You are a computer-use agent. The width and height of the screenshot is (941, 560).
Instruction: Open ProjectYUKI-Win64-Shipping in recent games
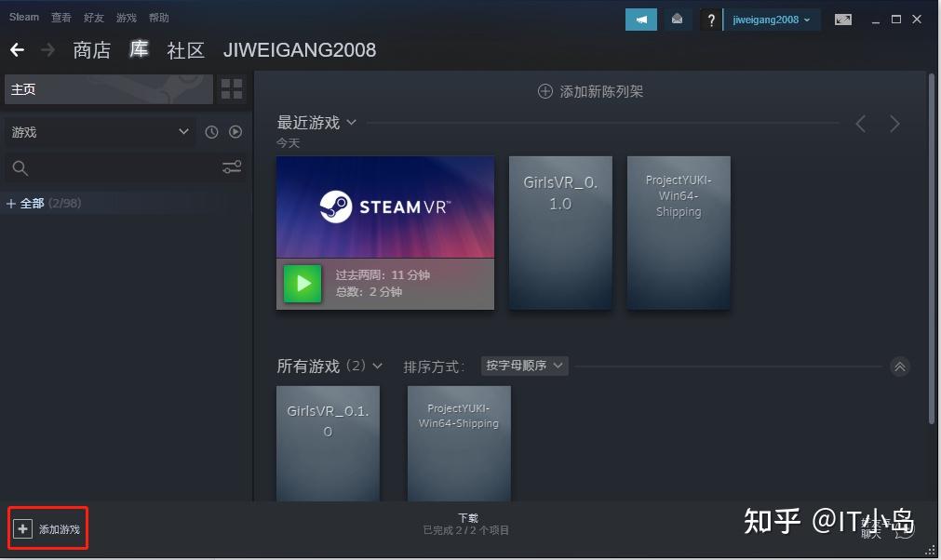[679, 233]
